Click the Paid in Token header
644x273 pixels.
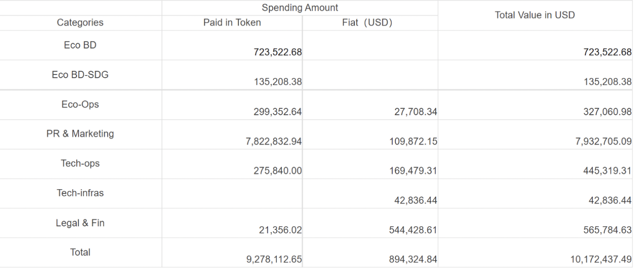click(232, 23)
